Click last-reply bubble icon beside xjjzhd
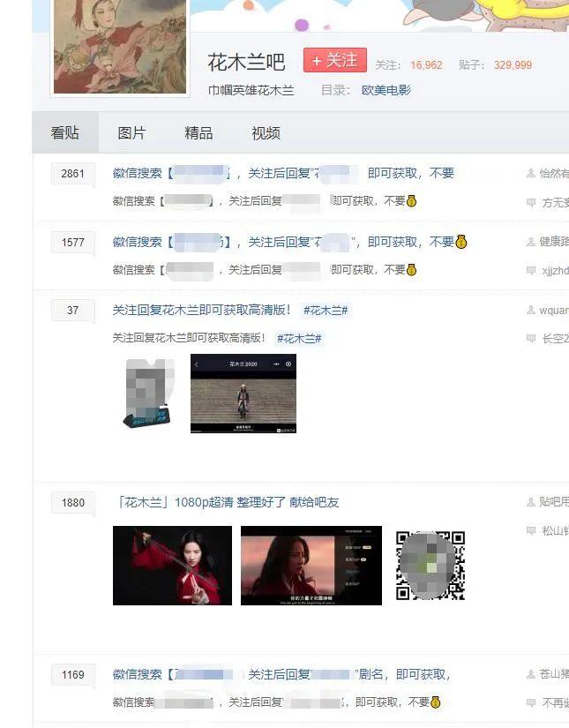This screenshot has width=569, height=728. pos(531,271)
